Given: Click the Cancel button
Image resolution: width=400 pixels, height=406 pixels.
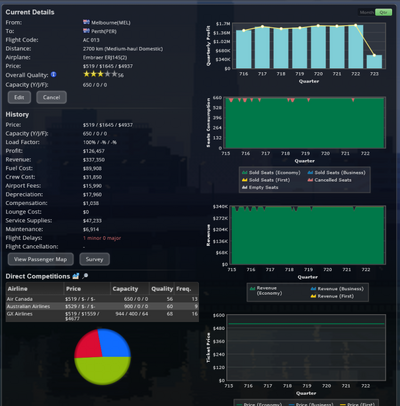Looking at the screenshot, I should point(51,97).
